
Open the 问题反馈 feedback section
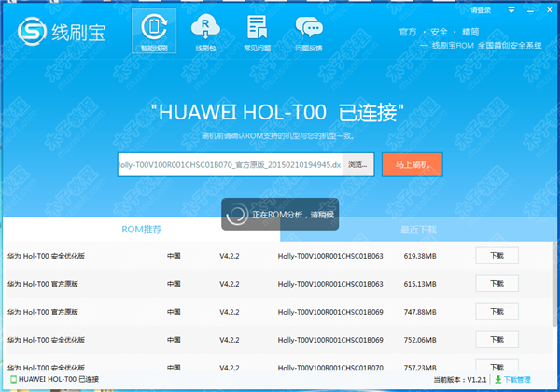click(309, 33)
